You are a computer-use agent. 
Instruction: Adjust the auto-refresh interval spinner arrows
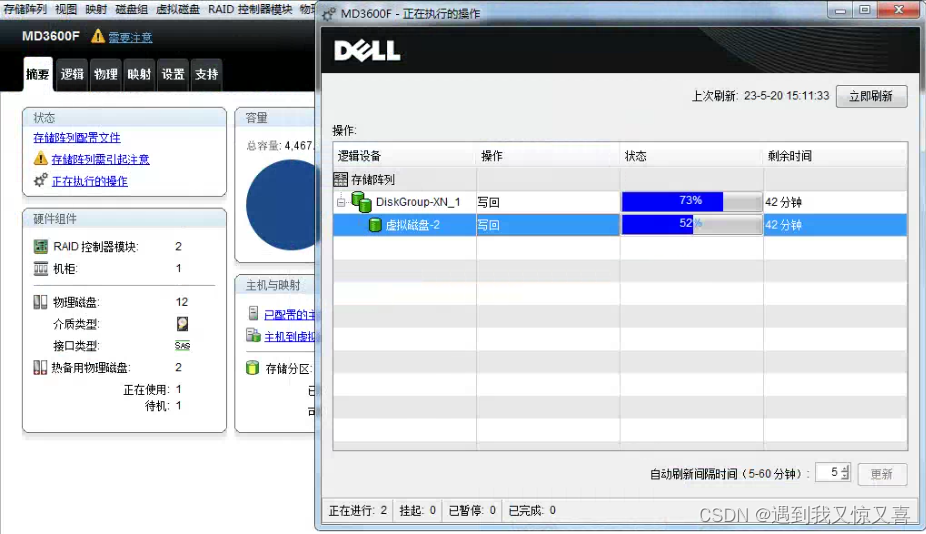coord(845,472)
